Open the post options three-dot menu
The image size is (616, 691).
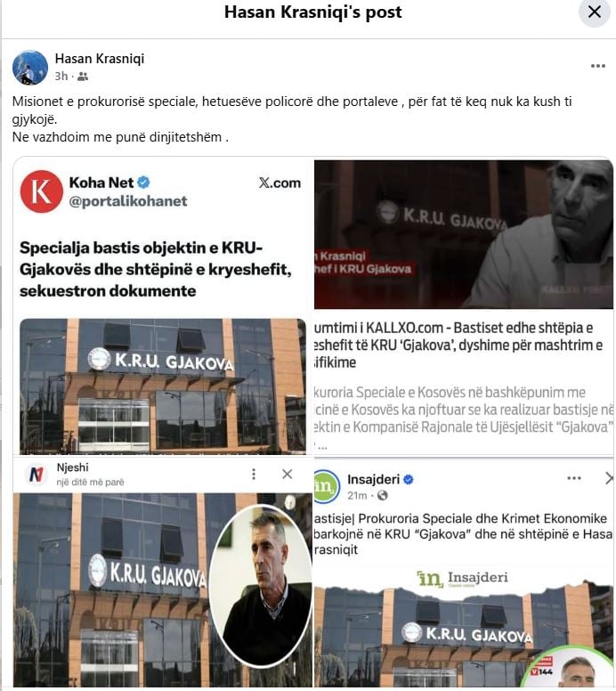click(597, 66)
